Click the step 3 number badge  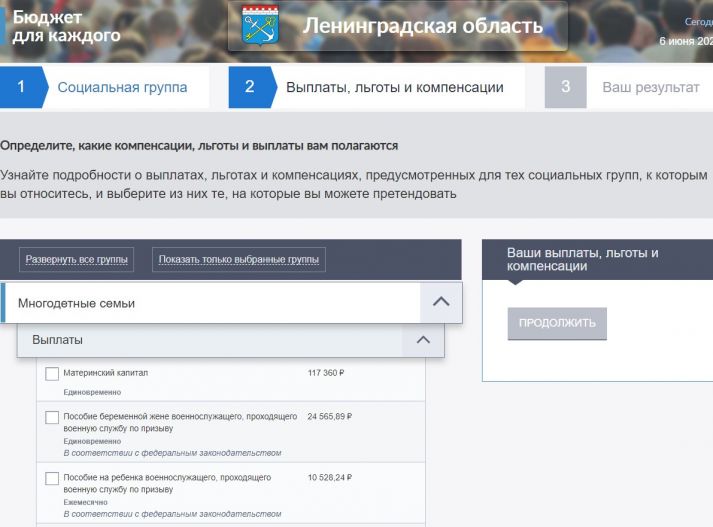pos(565,88)
